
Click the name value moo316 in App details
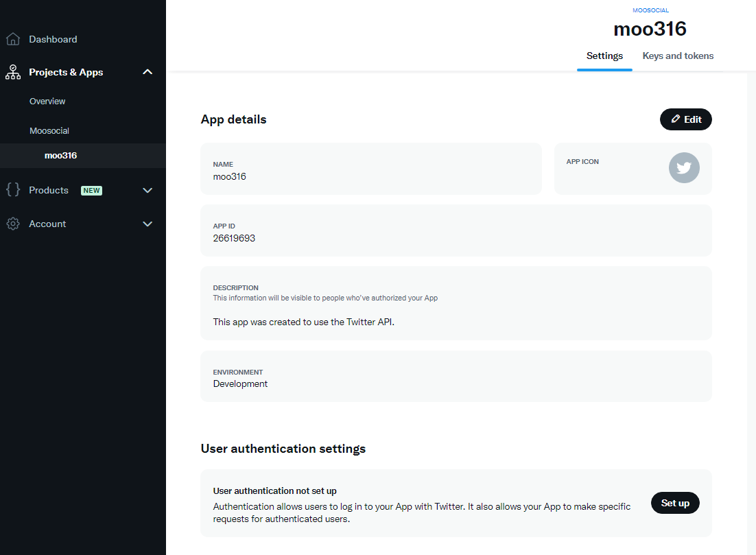click(x=230, y=176)
